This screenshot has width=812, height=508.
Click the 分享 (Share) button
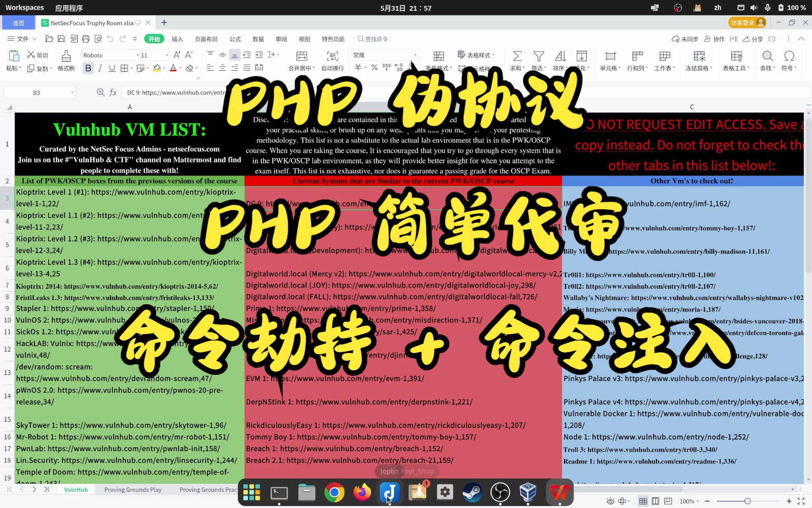tap(753, 39)
